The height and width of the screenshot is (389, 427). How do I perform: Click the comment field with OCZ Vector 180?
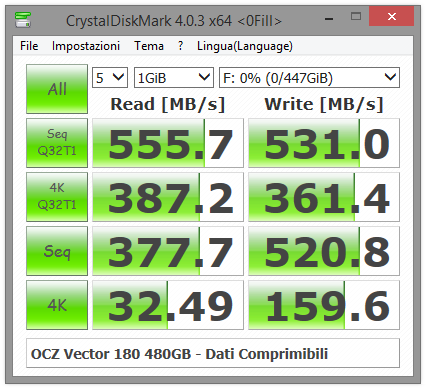coord(213,353)
